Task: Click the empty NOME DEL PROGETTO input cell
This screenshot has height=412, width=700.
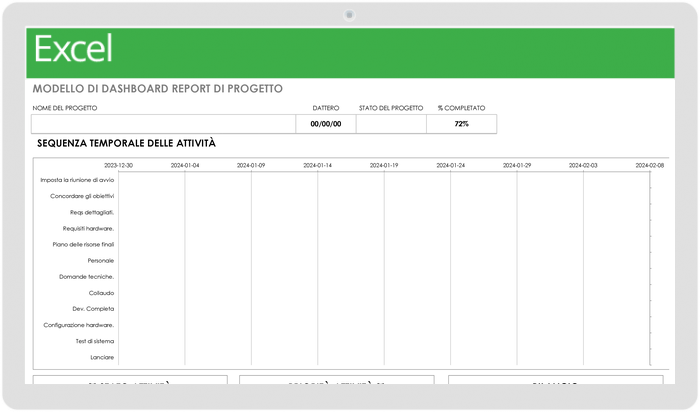Action: (163, 124)
